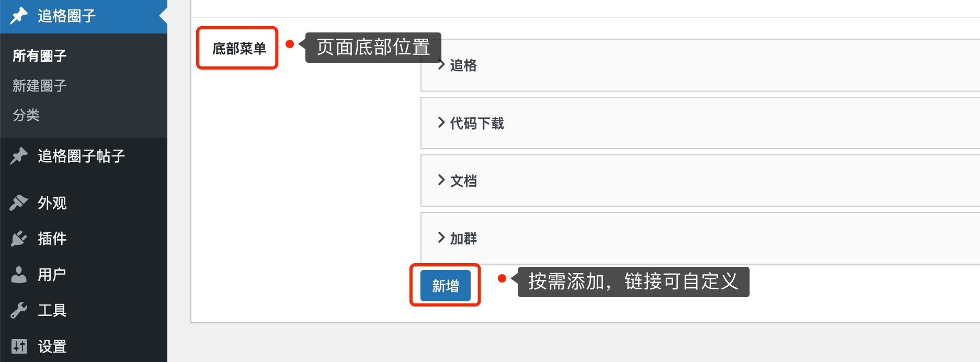Expand the 代码下载 menu item chevron
980x362 pixels.
click(441, 123)
